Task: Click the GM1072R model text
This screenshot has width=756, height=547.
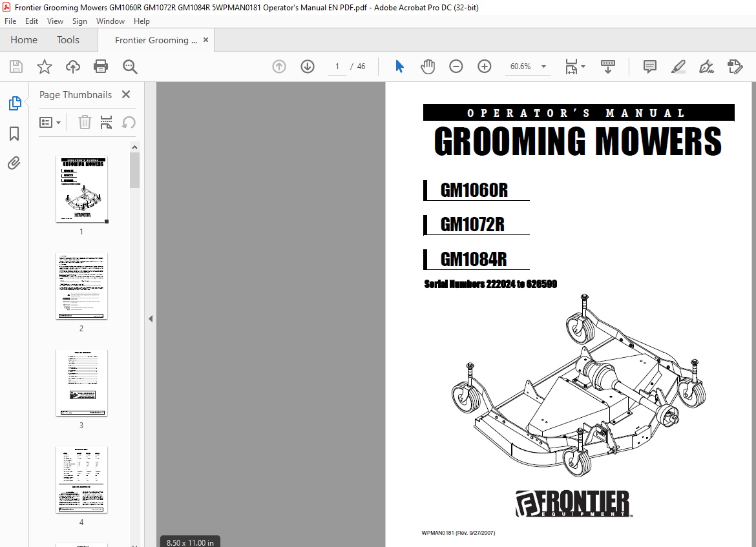Action: (472, 225)
